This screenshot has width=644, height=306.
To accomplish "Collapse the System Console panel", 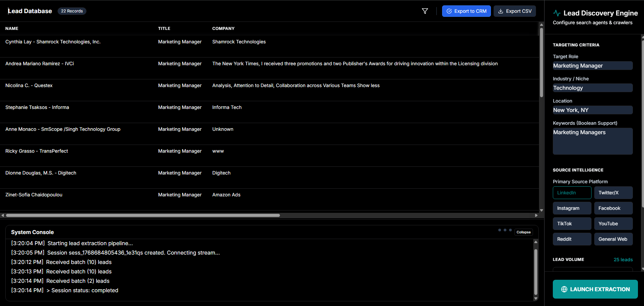I will pyautogui.click(x=523, y=232).
